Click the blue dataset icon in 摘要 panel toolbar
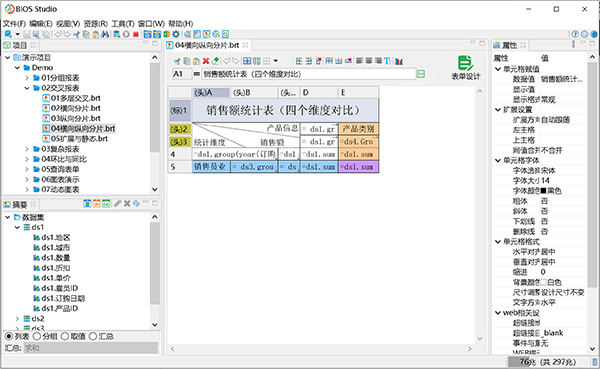This screenshot has height=369, width=600. (87, 204)
